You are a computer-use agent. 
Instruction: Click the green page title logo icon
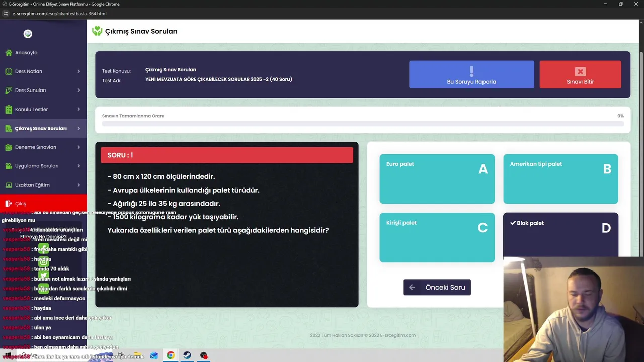97,31
